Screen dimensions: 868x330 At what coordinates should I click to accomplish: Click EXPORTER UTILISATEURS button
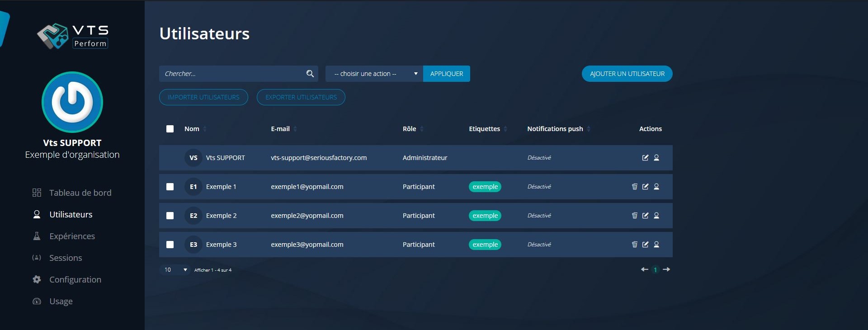pos(301,97)
